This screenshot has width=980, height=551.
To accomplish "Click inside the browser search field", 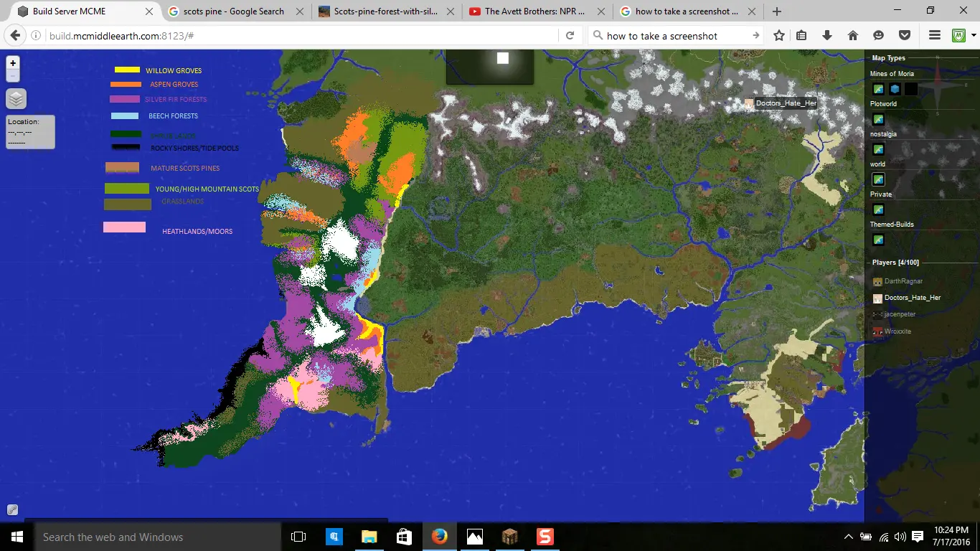I will [x=674, y=36].
